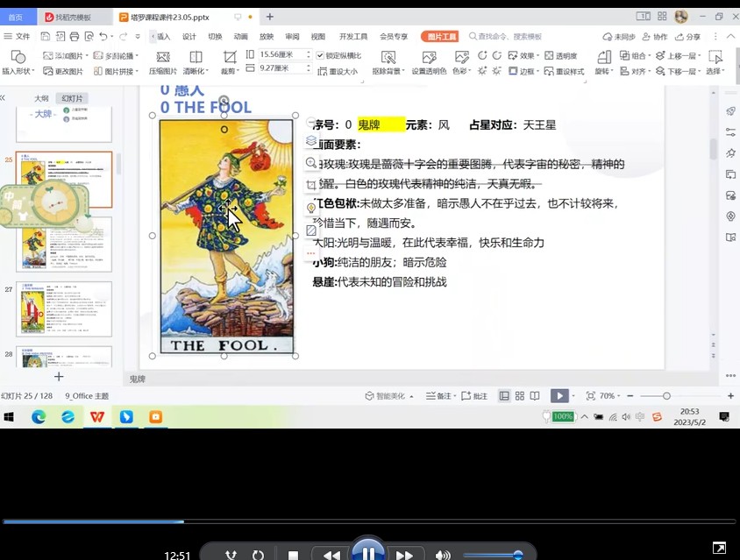This screenshot has width=740, height=560.
Task: Enable 阅读视图 reading view
Action: 537,396
